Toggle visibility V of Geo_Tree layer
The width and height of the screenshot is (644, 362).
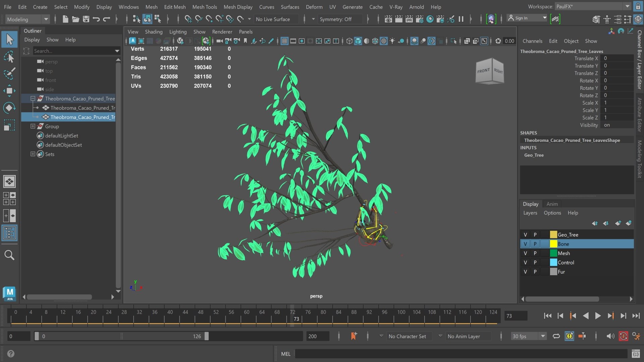525,235
